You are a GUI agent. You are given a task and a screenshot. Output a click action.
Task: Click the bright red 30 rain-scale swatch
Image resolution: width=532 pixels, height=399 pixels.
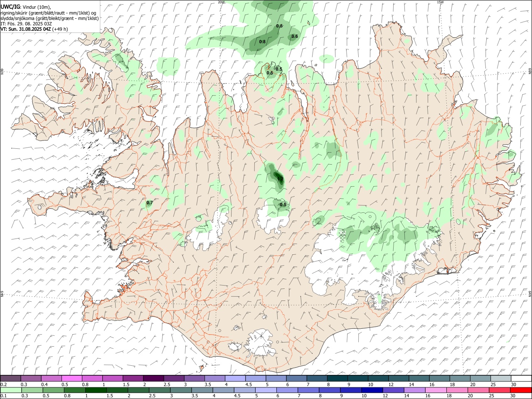click(521, 390)
